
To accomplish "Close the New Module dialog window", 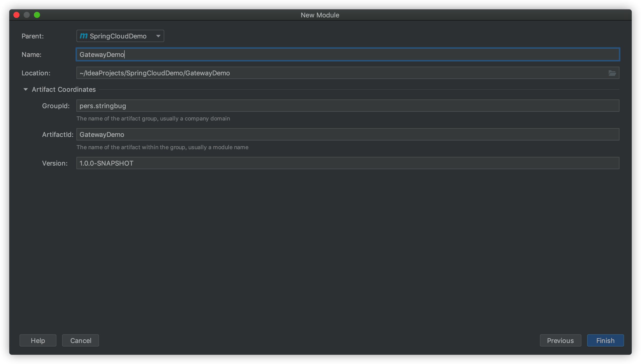I will pos(16,15).
